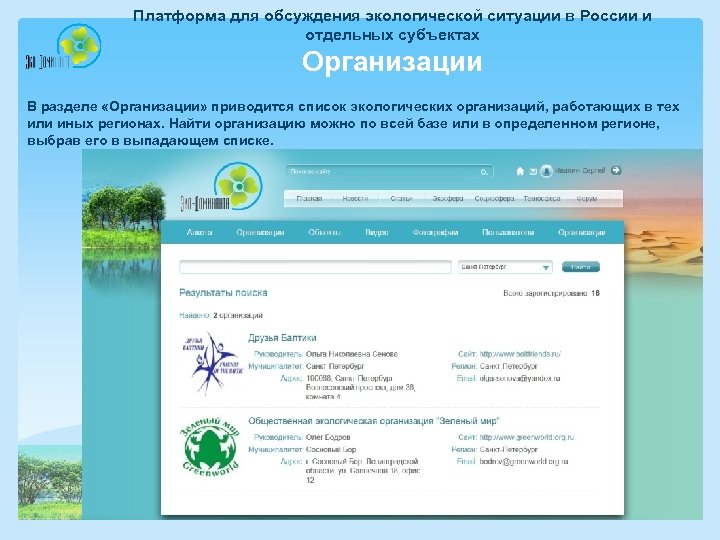
Task: Open the Статьи menu item
Action: tap(401, 198)
